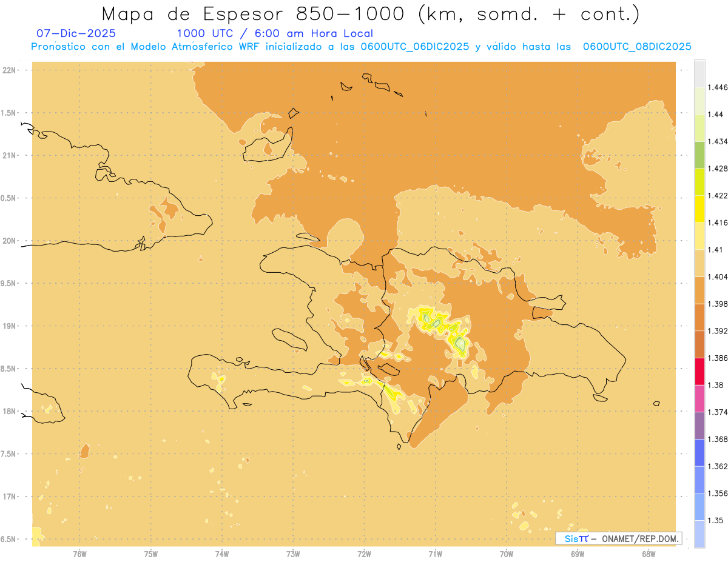Screen dimensions: 728x562
Task: Click the purple 1.368–1.374 colorbar segment
Action: 699,426
